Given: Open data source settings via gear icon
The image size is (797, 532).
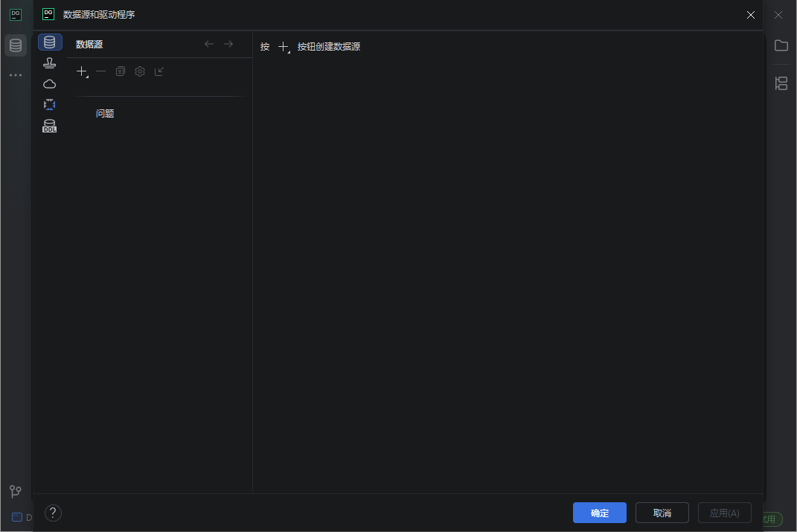Looking at the screenshot, I should tap(139, 71).
